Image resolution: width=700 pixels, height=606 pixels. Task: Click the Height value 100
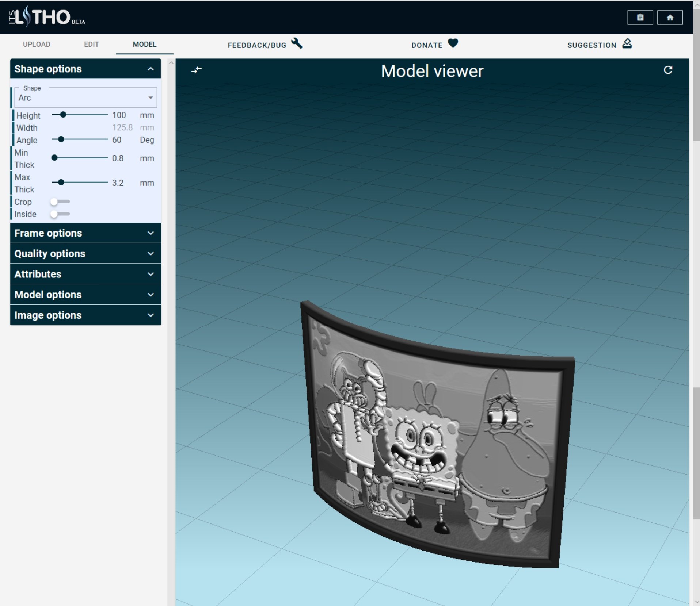119,115
